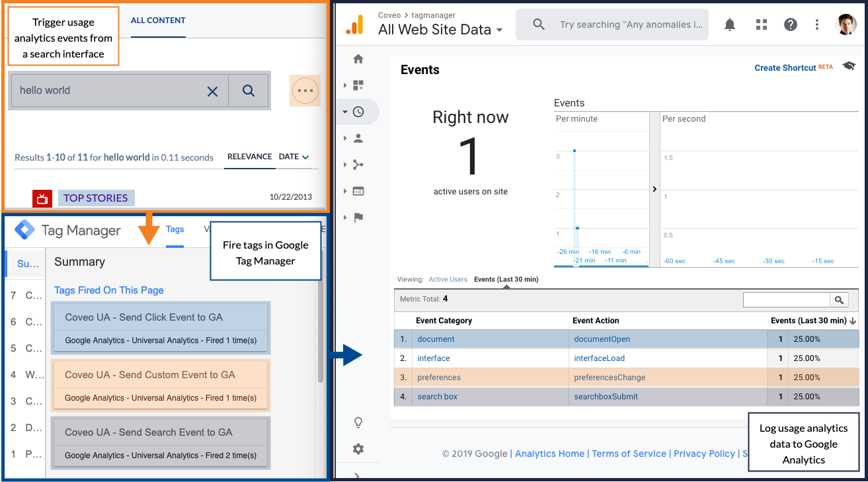This screenshot has height=482, width=868.
Task: Select the ALL CONTENT tab
Action: point(158,20)
